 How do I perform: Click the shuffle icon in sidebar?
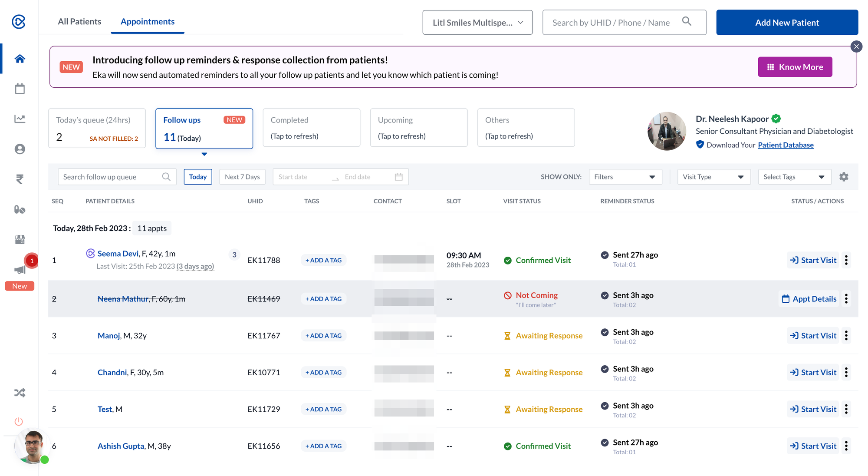20,393
